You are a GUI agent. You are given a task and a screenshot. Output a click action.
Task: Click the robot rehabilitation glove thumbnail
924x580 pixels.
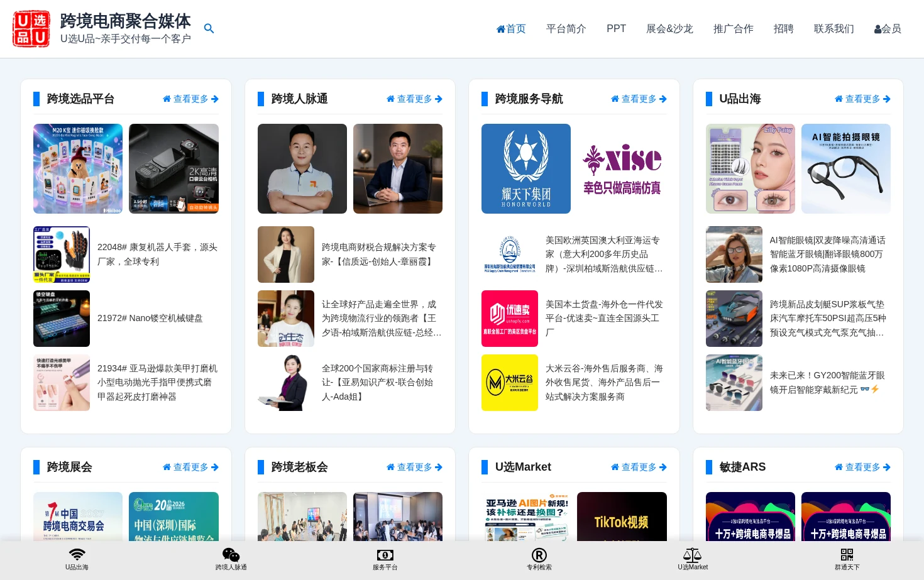pos(62,254)
